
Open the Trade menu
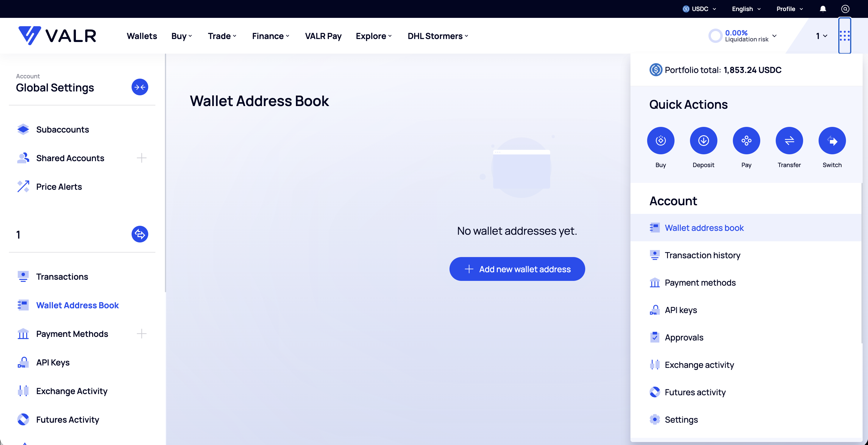(222, 36)
